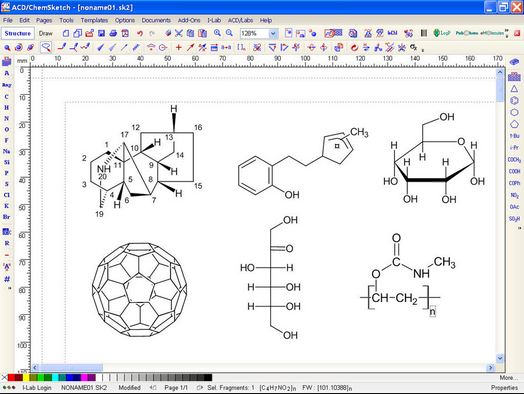The image size is (524, 394).
Task: Open the Edit menu
Action: (24, 20)
